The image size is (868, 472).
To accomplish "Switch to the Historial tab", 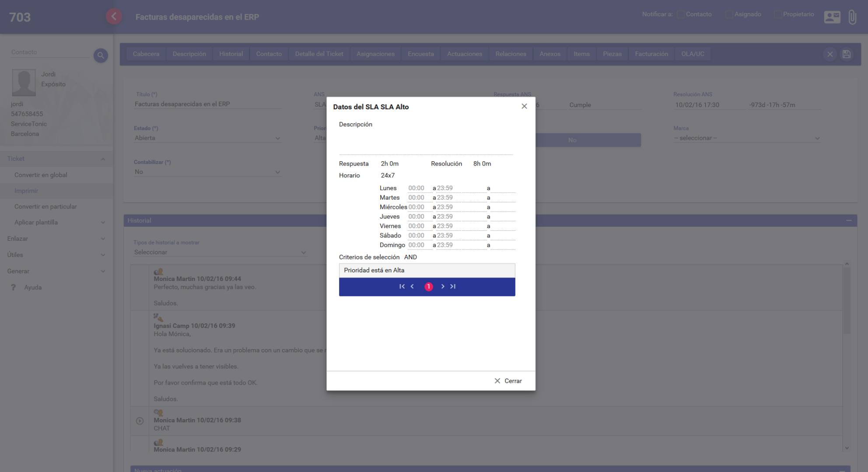I will pos(231,54).
